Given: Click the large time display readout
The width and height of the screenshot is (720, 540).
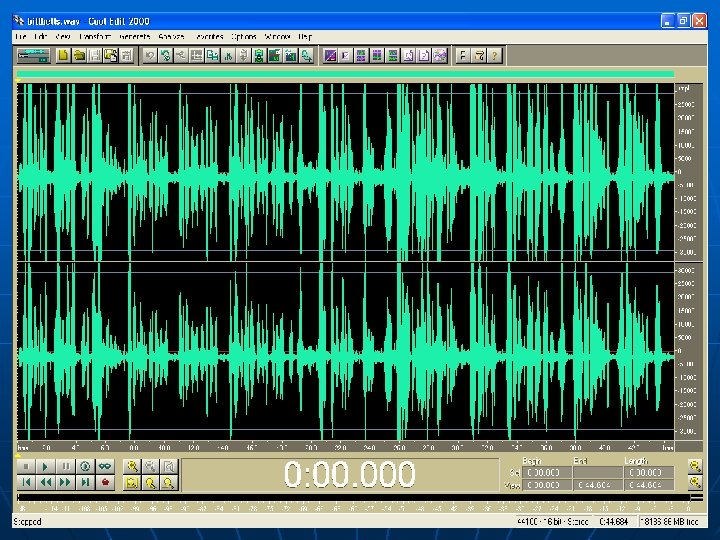Looking at the screenshot, I should 349,475.
